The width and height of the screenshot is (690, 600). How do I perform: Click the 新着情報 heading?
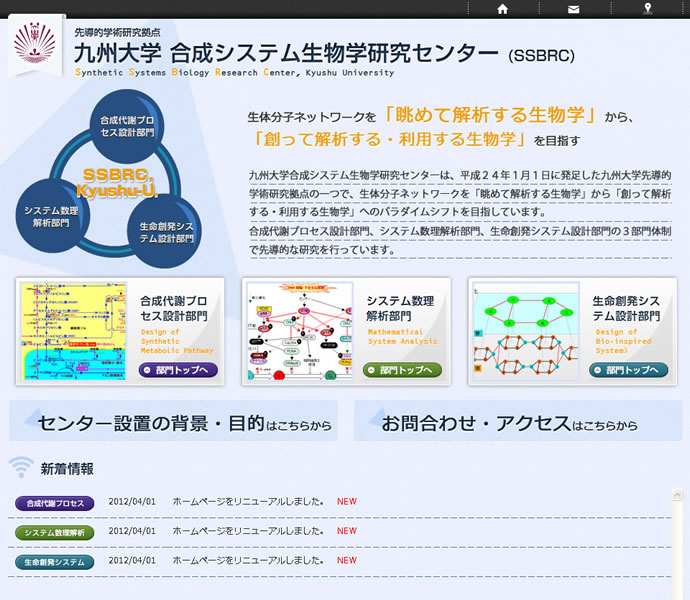pos(67,469)
